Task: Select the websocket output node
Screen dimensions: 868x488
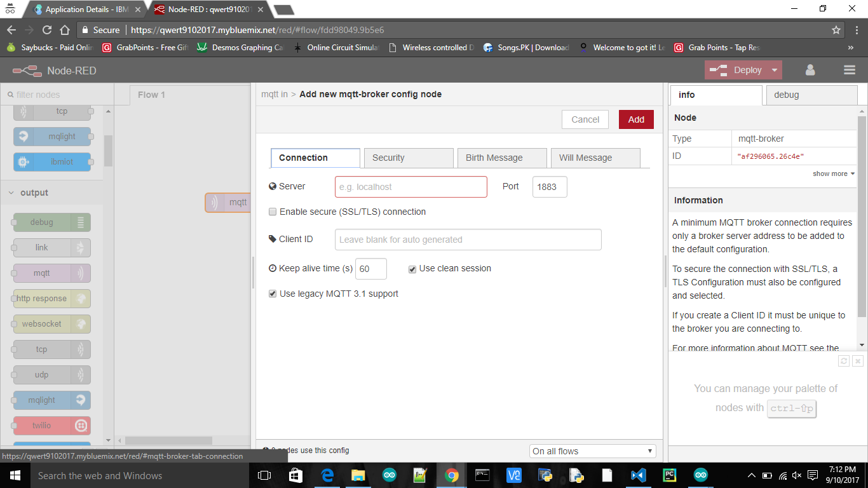Action: (x=51, y=323)
